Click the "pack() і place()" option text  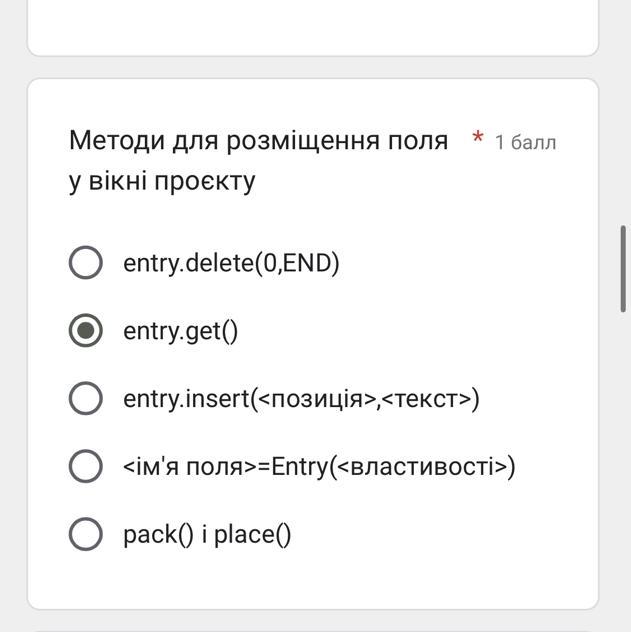click(x=207, y=534)
